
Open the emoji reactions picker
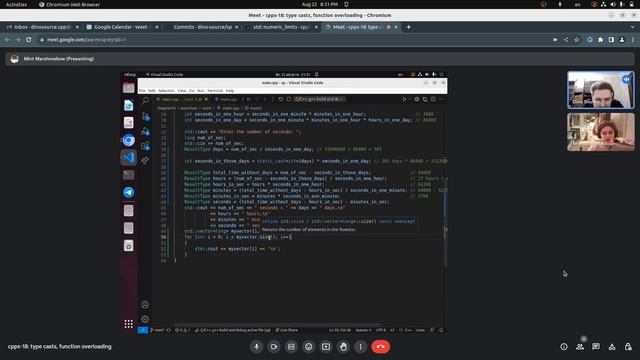tap(309, 347)
